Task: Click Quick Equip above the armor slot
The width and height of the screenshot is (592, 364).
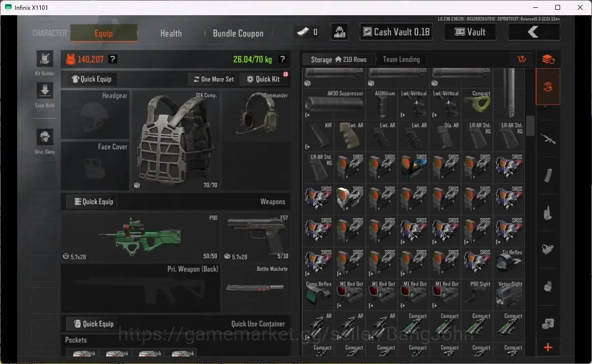Action: point(92,79)
